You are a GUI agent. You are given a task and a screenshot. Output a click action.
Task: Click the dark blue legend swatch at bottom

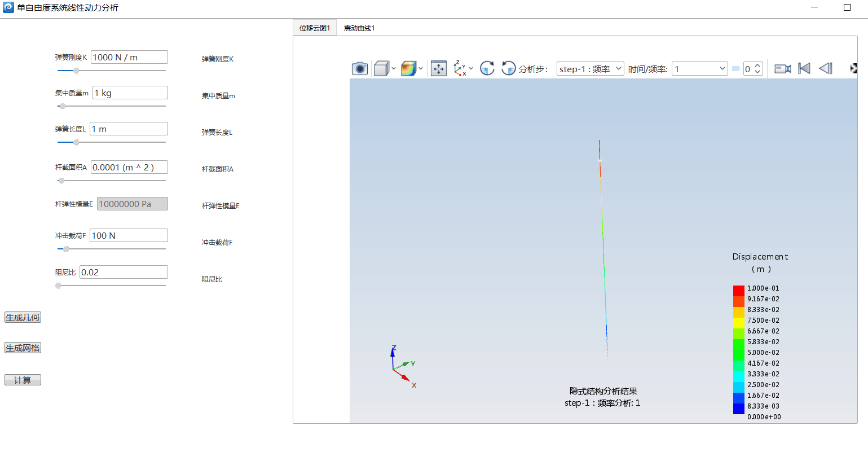(739, 409)
